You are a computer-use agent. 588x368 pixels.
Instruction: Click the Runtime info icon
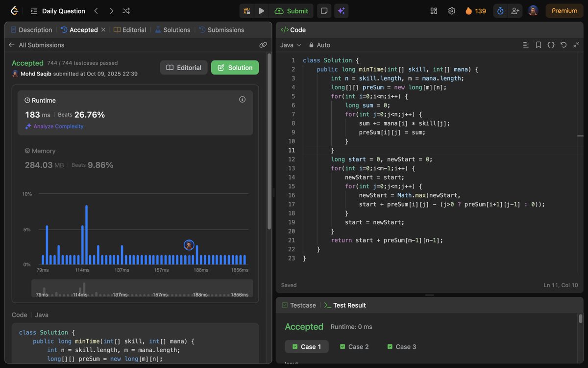pos(242,100)
